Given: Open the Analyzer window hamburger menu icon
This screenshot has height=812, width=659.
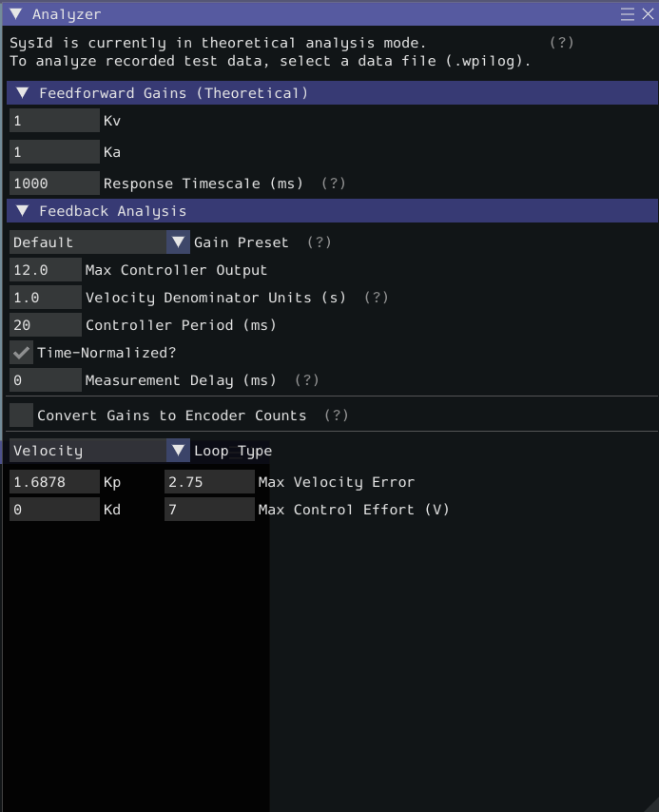Looking at the screenshot, I should 627,14.
